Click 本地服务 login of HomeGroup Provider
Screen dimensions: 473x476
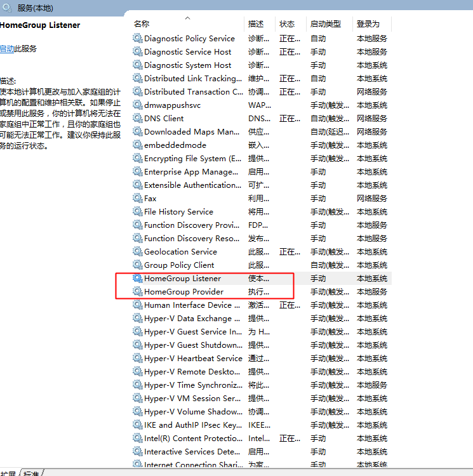(x=372, y=292)
